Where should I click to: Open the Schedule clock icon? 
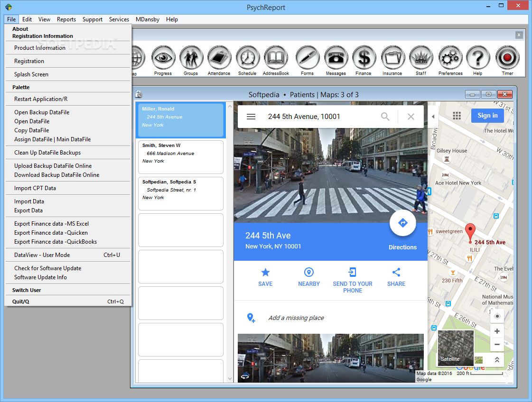[247, 58]
